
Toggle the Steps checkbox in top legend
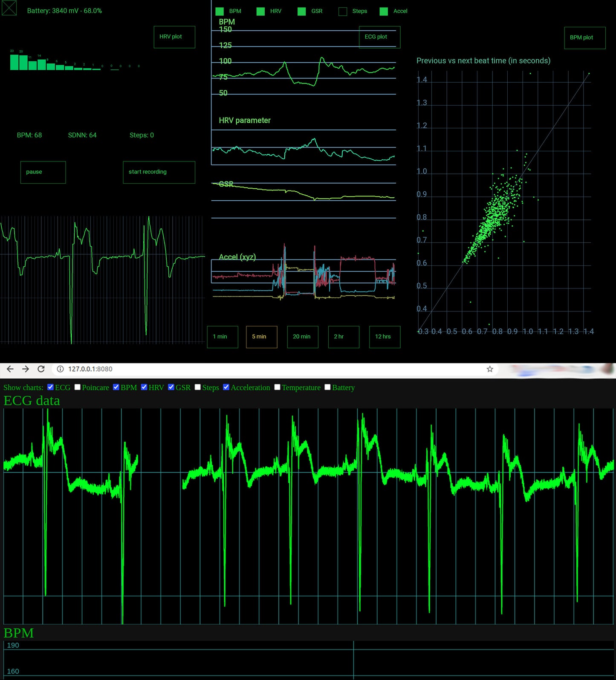(x=343, y=12)
